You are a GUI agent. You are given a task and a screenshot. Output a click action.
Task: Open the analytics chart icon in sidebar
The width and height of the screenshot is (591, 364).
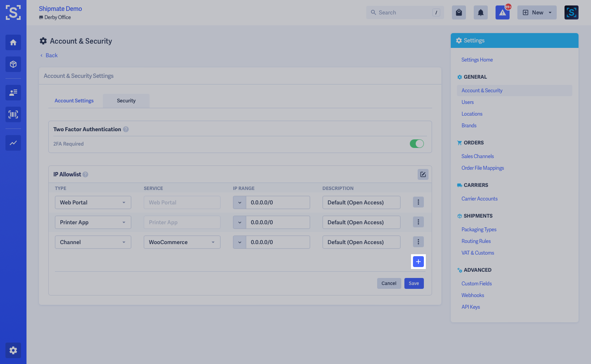tap(13, 143)
